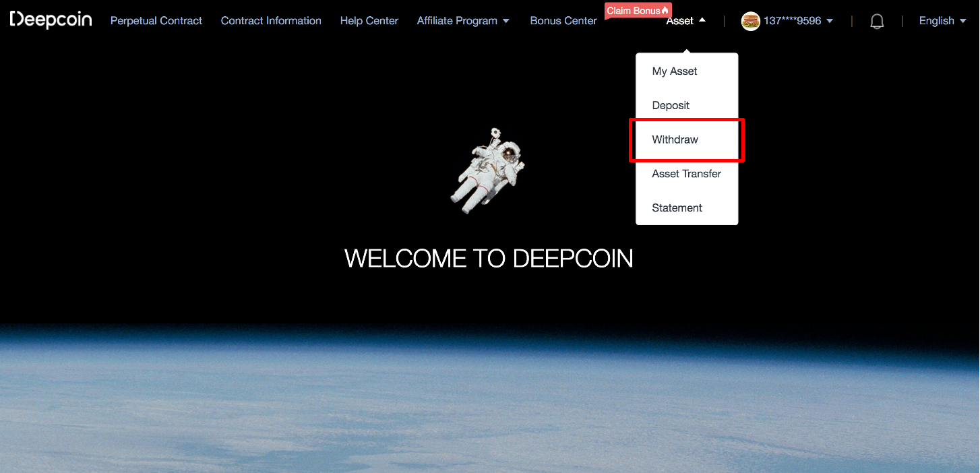Viewport: 980px width, 473px height.
Task: Open the notification bell
Action: [877, 22]
